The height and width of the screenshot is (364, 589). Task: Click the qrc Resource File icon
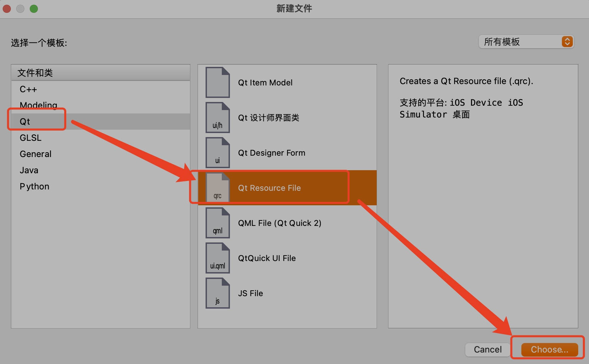[x=218, y=188]
